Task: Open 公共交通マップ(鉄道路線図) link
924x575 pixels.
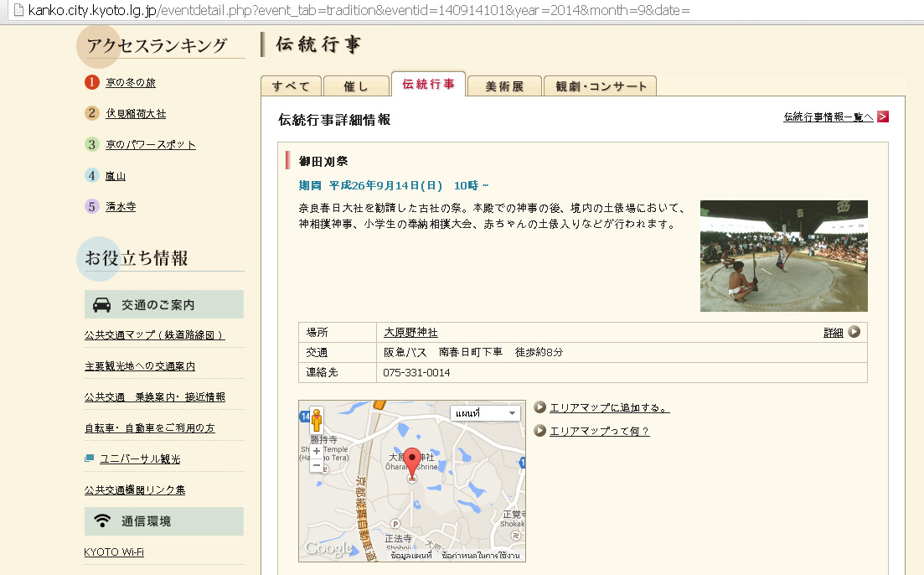Action: (x=154, y=335)
